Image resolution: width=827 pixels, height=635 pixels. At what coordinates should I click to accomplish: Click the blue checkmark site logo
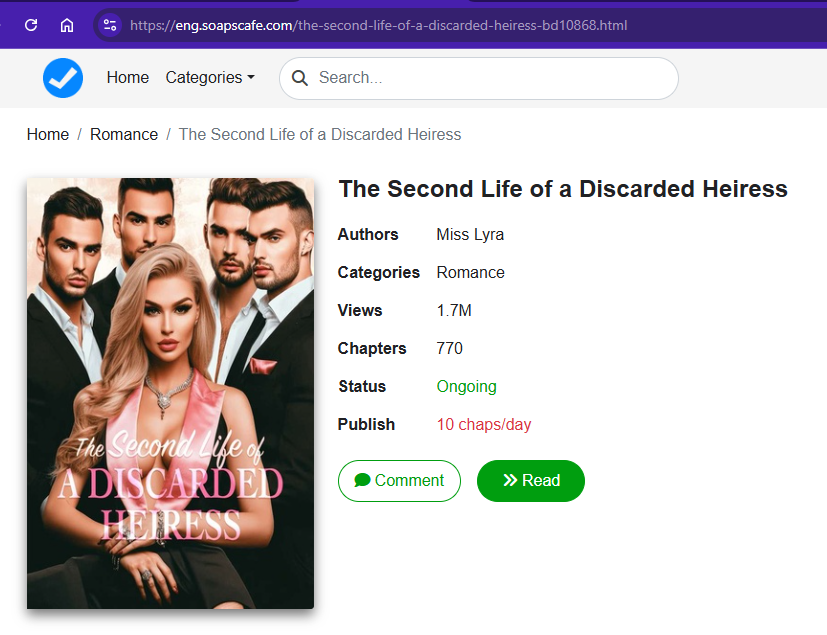(63, 78)
